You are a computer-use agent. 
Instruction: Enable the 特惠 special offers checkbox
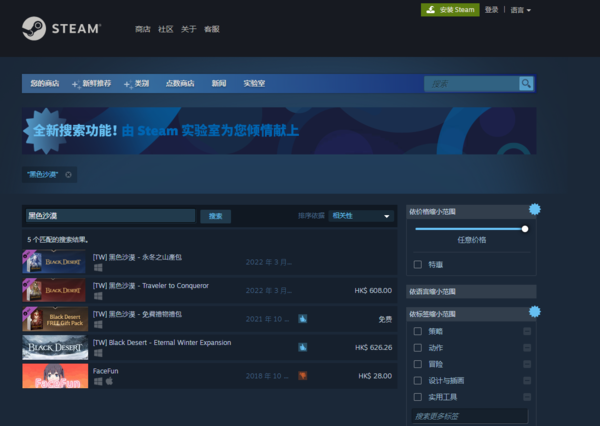click(x=418, y=264)
